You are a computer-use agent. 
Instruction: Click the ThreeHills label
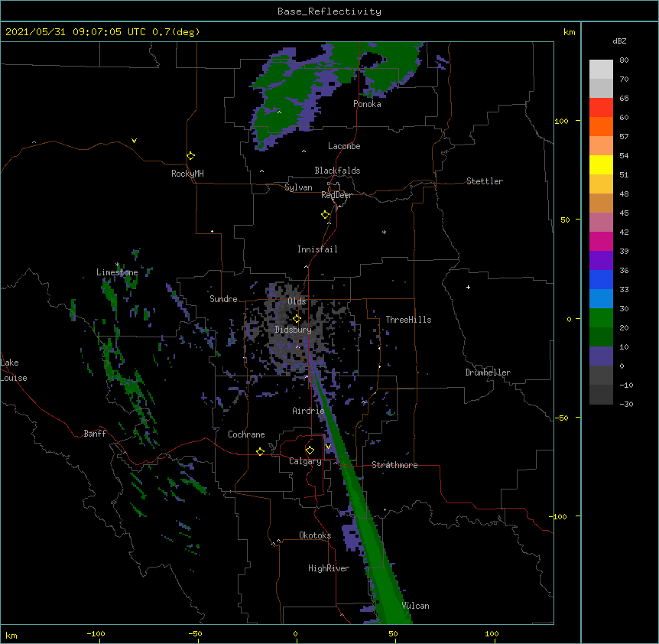coord(408,320)
